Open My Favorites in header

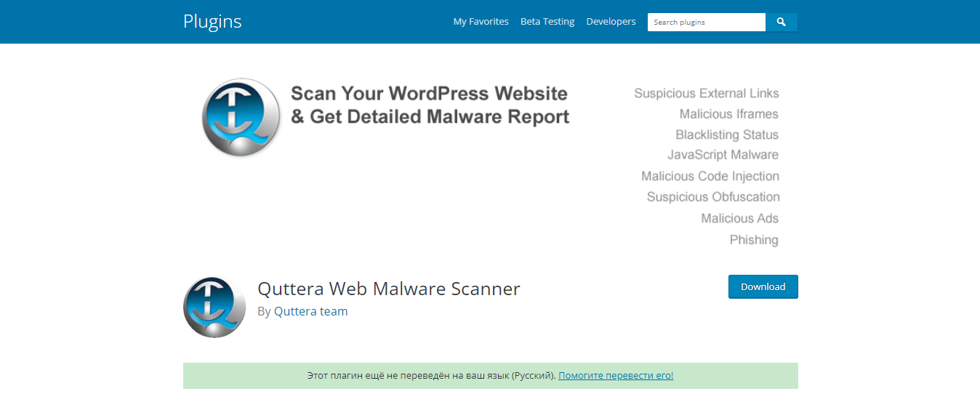[x=481, y=22]
